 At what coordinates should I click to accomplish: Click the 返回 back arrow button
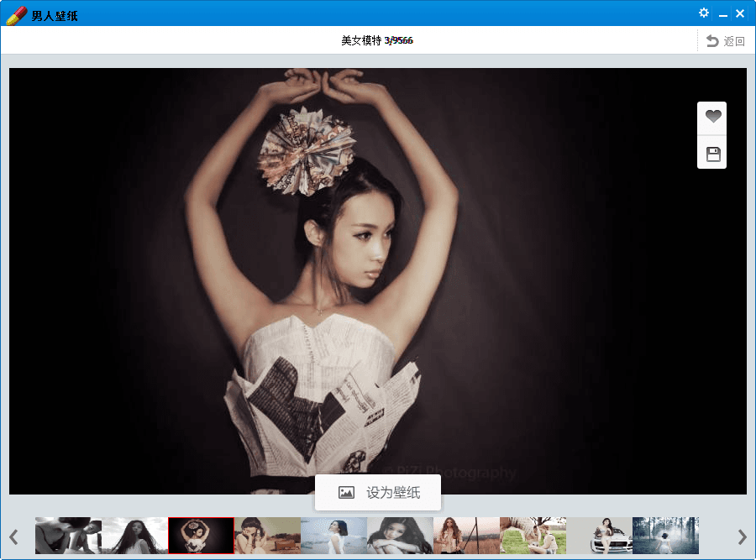[x=726, y=41]
